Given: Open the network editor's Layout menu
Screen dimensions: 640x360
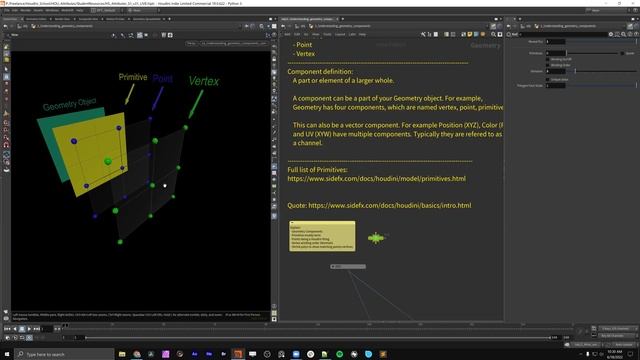Looking at the screenshot, I should point(340,34).
